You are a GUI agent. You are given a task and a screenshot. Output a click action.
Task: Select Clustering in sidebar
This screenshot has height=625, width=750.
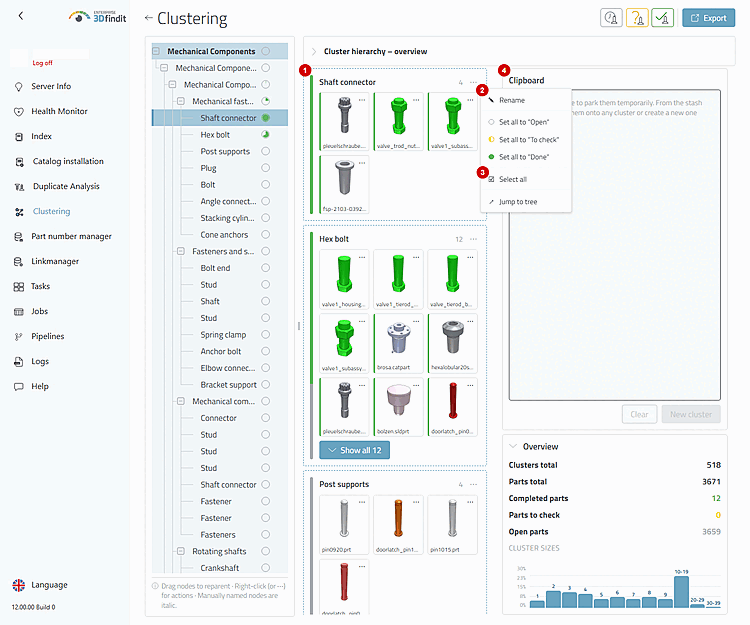click(x=51, y=211)
